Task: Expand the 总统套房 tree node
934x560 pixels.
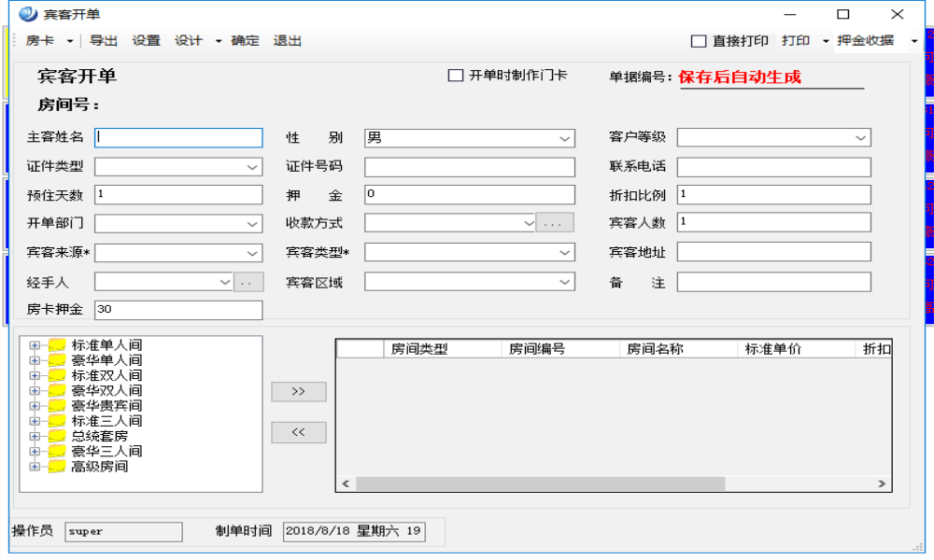Action: (x=35, y=436)
